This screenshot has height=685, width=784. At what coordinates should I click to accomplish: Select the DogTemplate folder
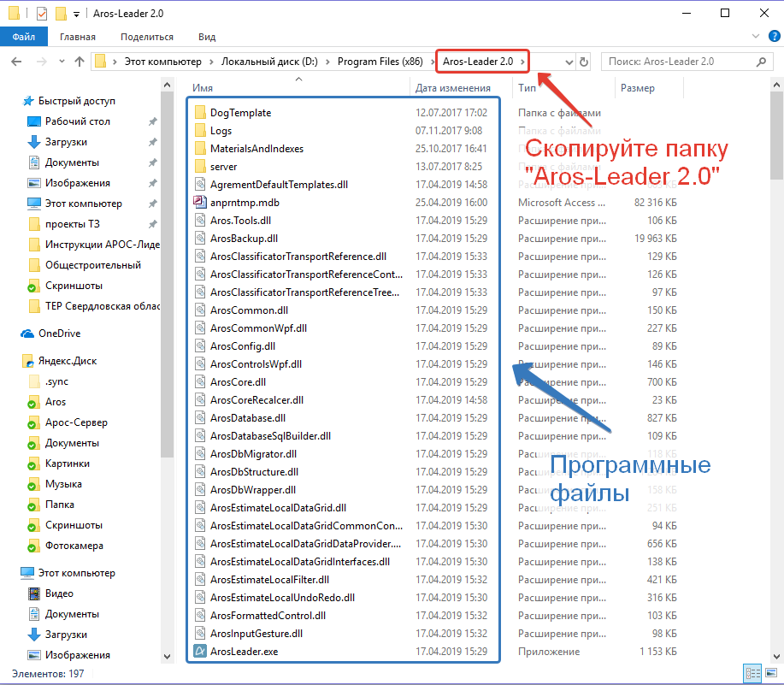point(240,113)
